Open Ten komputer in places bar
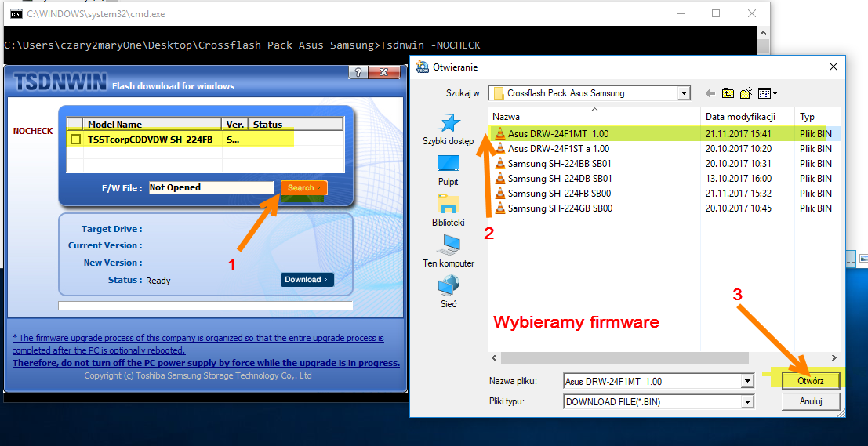This screenshot has height=446, width=868. click(x=449, y=252)
